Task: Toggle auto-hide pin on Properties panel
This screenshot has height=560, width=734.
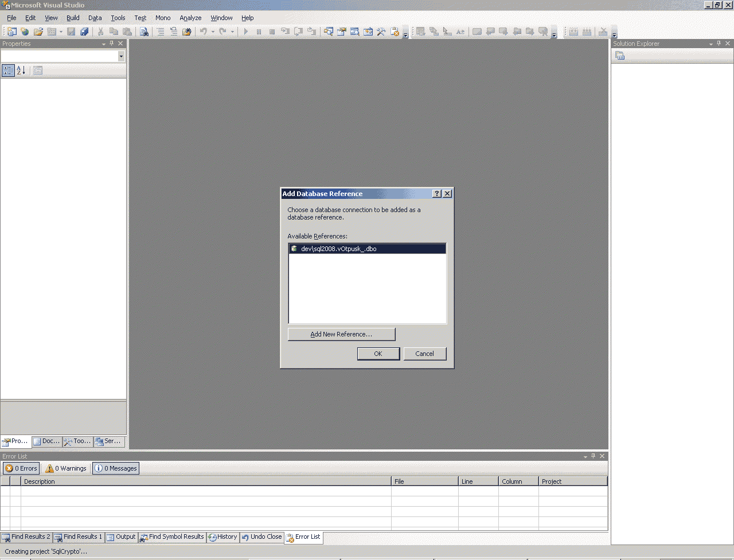Action: 112,44
